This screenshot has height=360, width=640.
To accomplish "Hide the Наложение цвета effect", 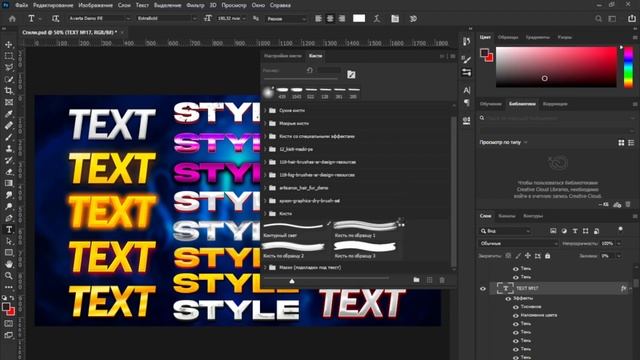I will tap(516, 315).
